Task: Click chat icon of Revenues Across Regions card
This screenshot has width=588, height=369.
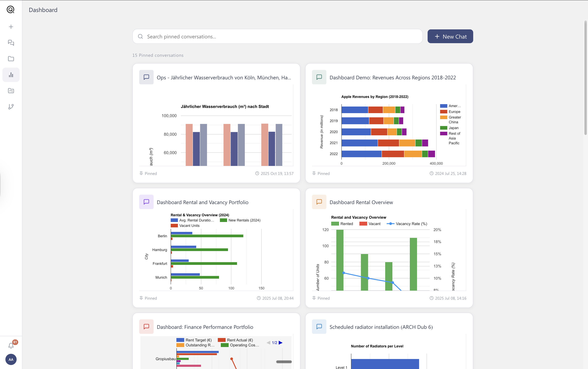Action: [319, 77]
